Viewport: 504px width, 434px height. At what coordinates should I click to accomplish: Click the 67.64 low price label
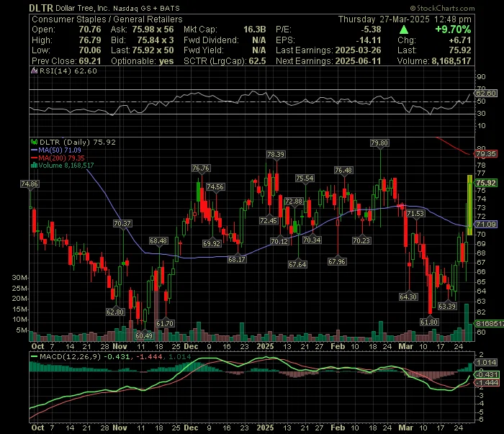[x=297, y=264]
